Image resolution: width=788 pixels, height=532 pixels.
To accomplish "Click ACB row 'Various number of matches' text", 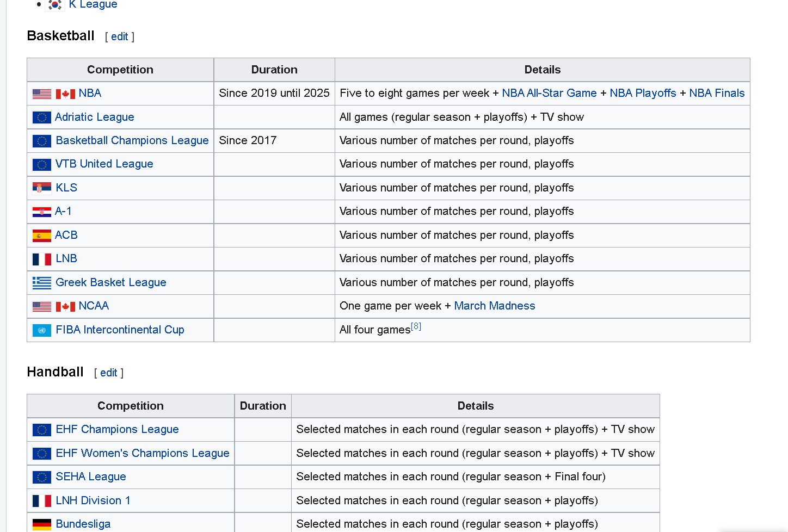I will (x=457, y=235).
